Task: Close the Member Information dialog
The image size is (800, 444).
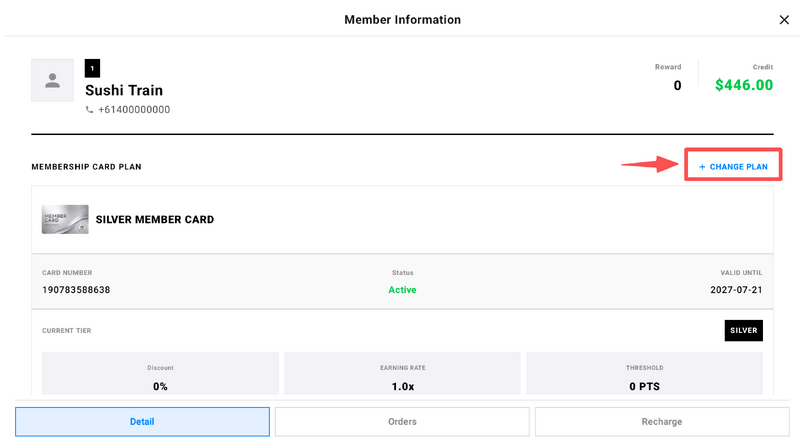Action: pos(784,20)
